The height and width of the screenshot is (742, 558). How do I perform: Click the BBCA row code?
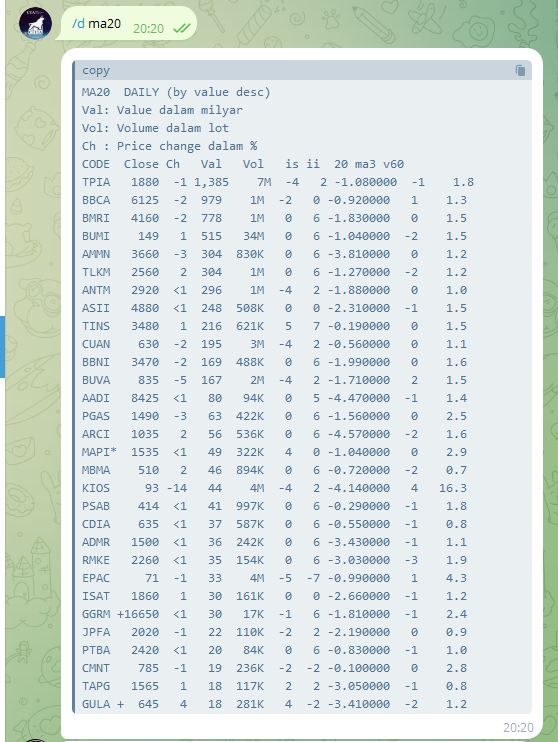point(96,200)
